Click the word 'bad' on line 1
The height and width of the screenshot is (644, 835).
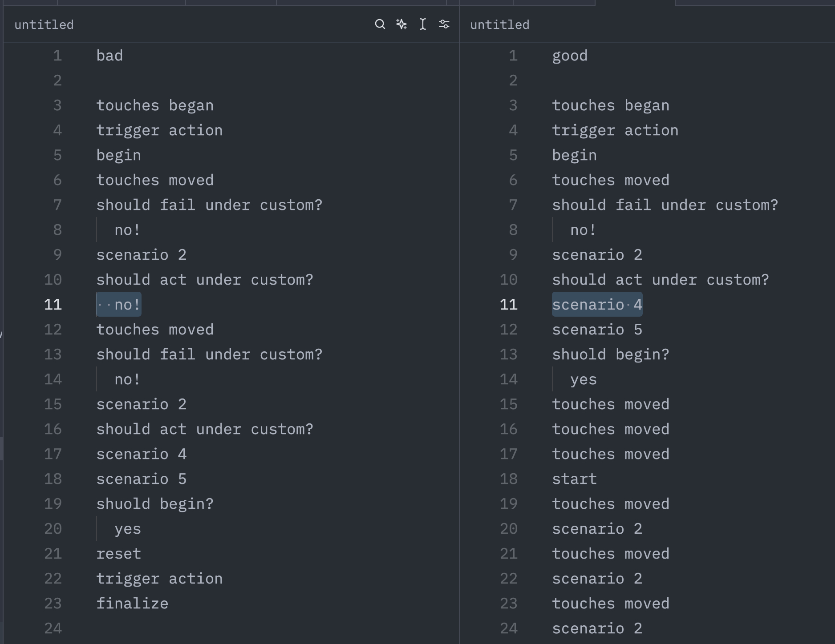click(109, 56)
